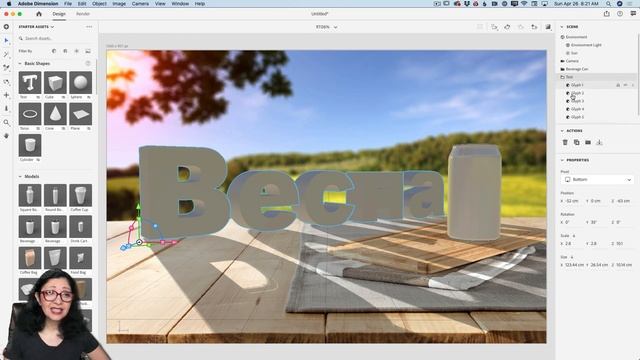Click the Group icon in Actions

pos(588,142)
